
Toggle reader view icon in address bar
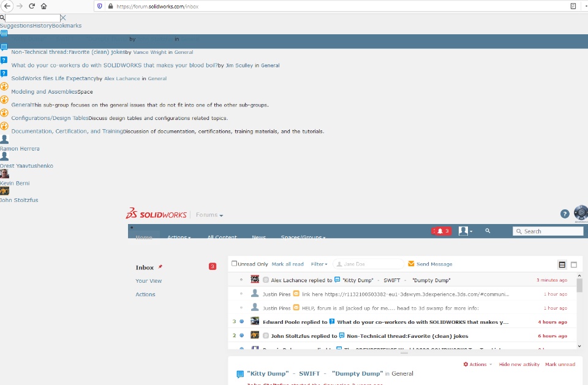click(x=573, y=6)
